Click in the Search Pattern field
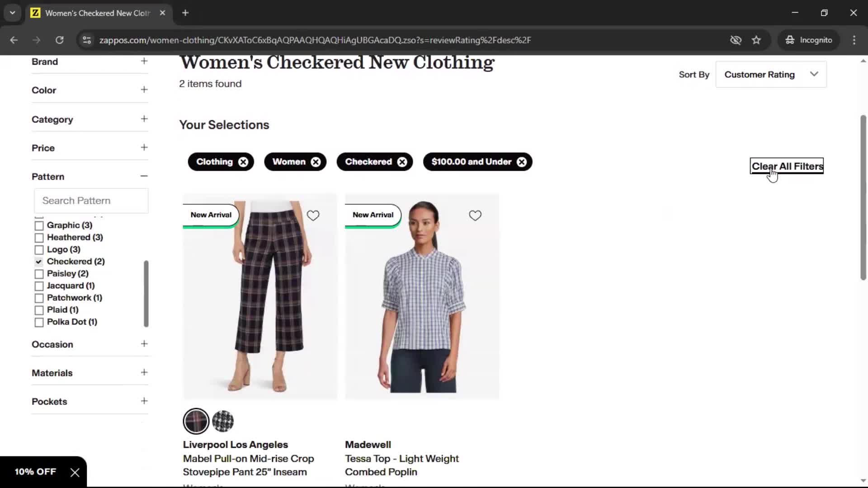The width and height of the screenshot is (868, 488). coord(91,201)
